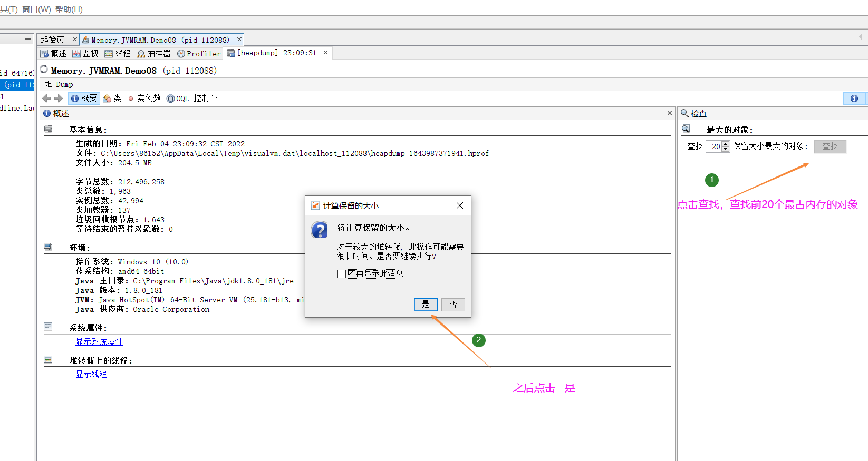This screenshot has width=868, height=461.
Task: Open the 显示线程 link
Action: pyautogui.click(x=91, y=374)
